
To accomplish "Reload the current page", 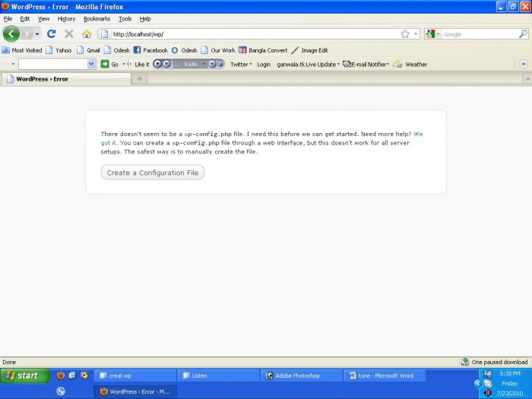I will point(51,33).
